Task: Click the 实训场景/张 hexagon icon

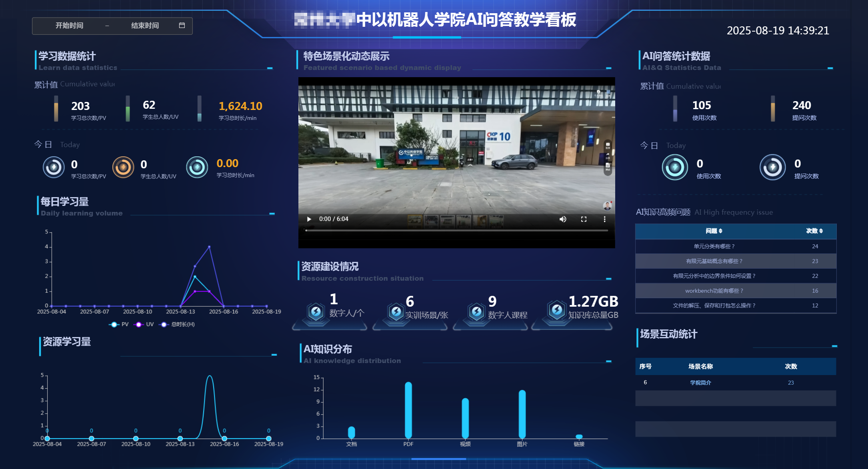Action: (396, 312)
